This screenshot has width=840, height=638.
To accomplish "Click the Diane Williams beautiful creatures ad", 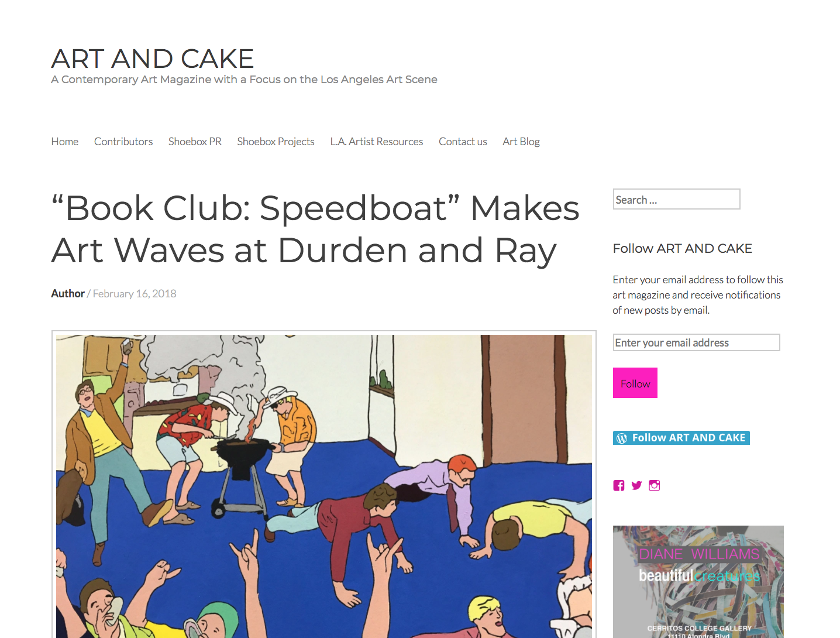I will pyautogui.click(x=698, y=582).
